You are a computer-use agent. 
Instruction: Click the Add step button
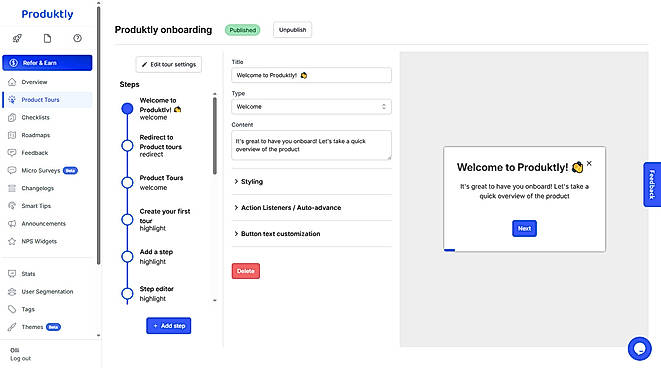[x=169, y=326]
